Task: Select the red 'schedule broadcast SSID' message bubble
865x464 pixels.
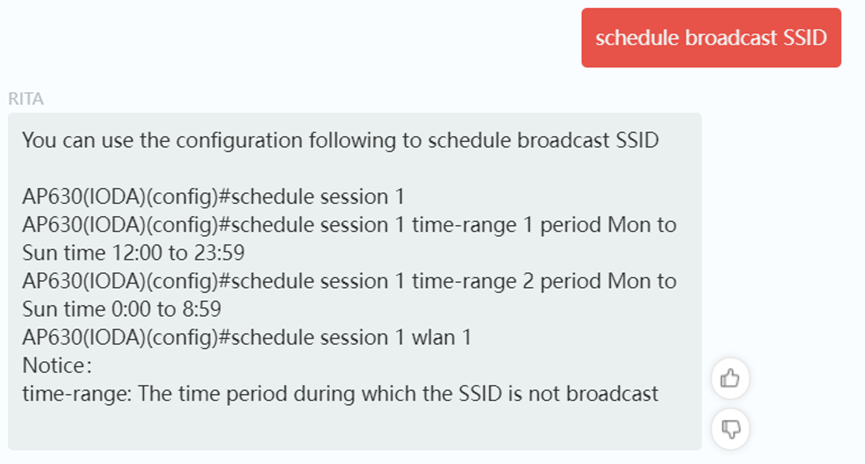Action: point(711,38)
